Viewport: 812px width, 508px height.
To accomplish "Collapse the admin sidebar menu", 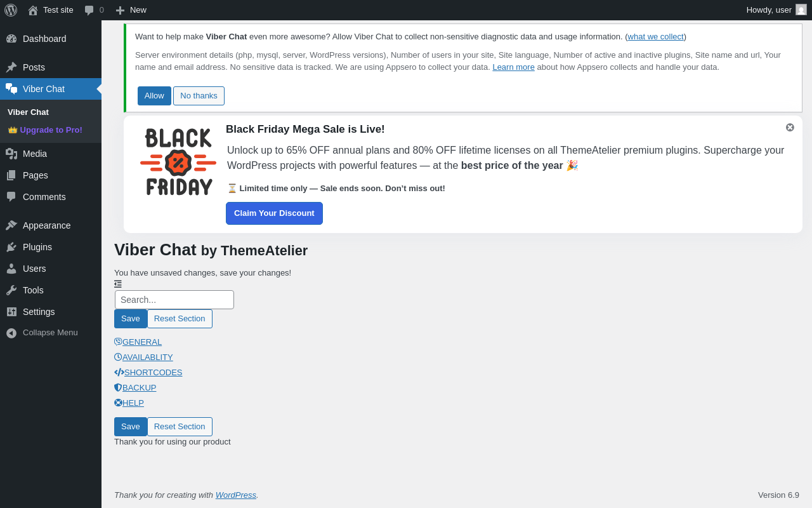I will [x=51, y=333].
